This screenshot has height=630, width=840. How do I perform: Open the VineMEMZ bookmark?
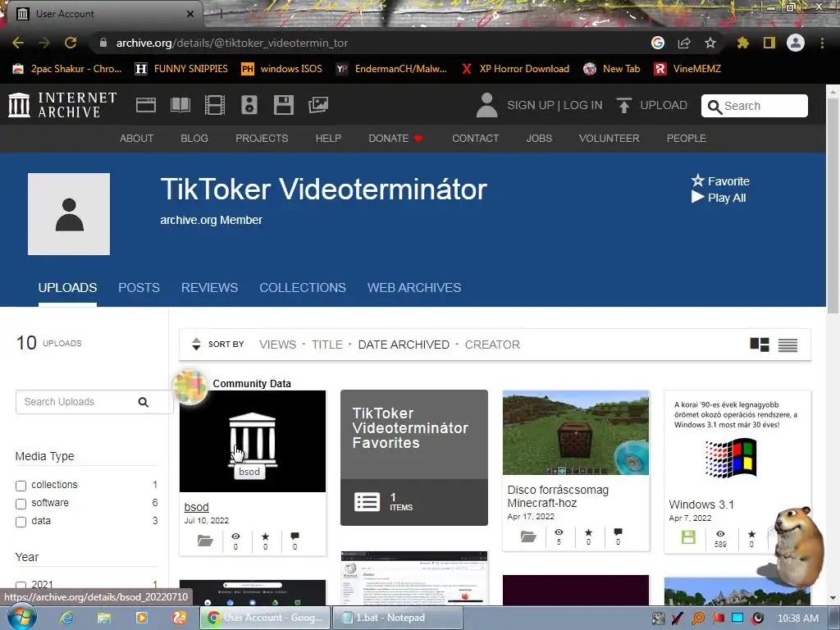pos(687,69)
